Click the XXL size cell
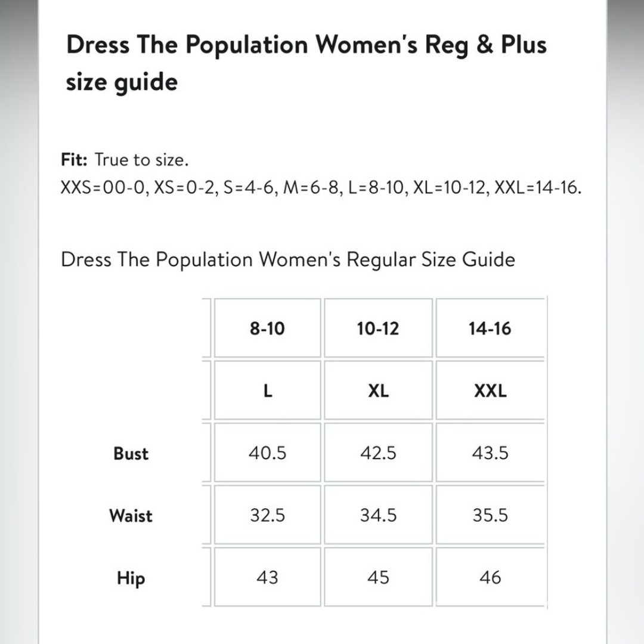This screenshot has height=644, width=644. (490, 390)
